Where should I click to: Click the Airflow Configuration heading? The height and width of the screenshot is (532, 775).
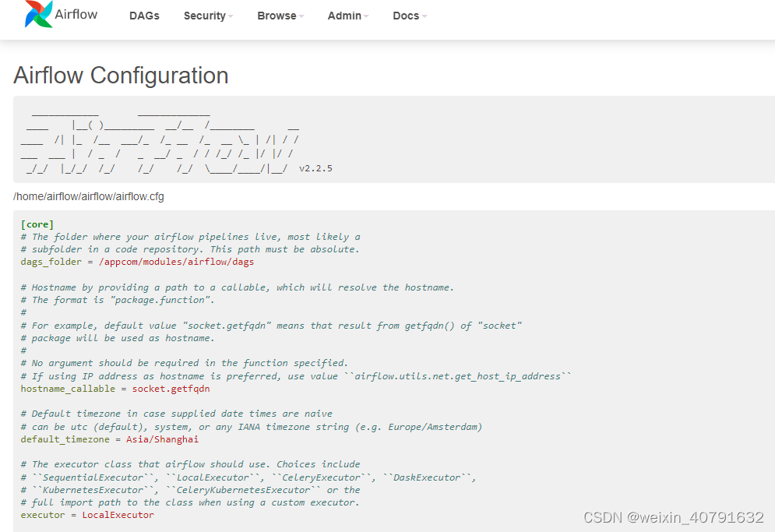(x=121, y=76)
